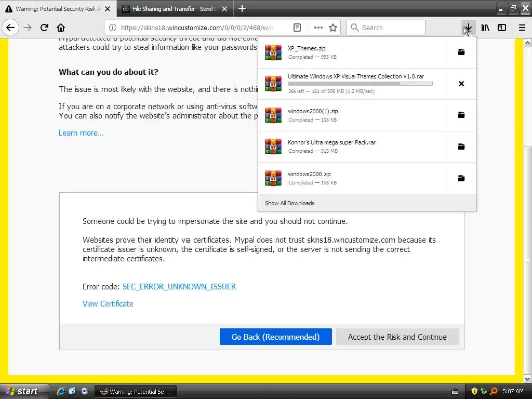The image size is (532, 399).
Task: Bookmark this page with the star
Action: [333, 28]
